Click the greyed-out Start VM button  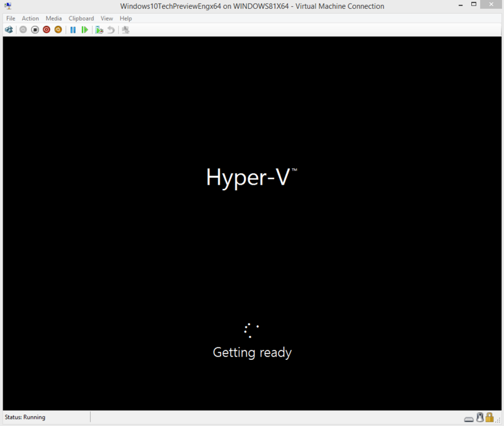tap(23, 30)
